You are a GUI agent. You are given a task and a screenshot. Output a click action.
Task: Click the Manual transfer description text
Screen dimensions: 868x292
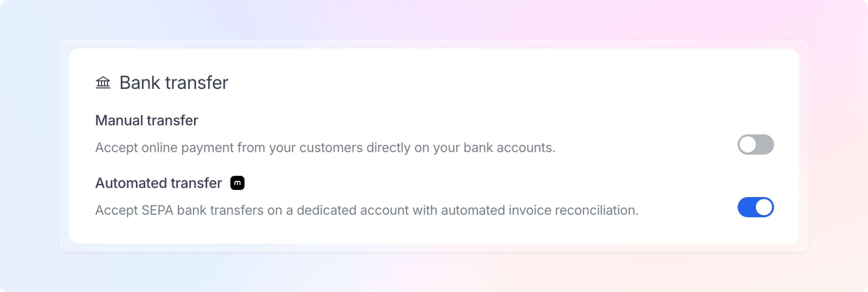pos(325,148)
